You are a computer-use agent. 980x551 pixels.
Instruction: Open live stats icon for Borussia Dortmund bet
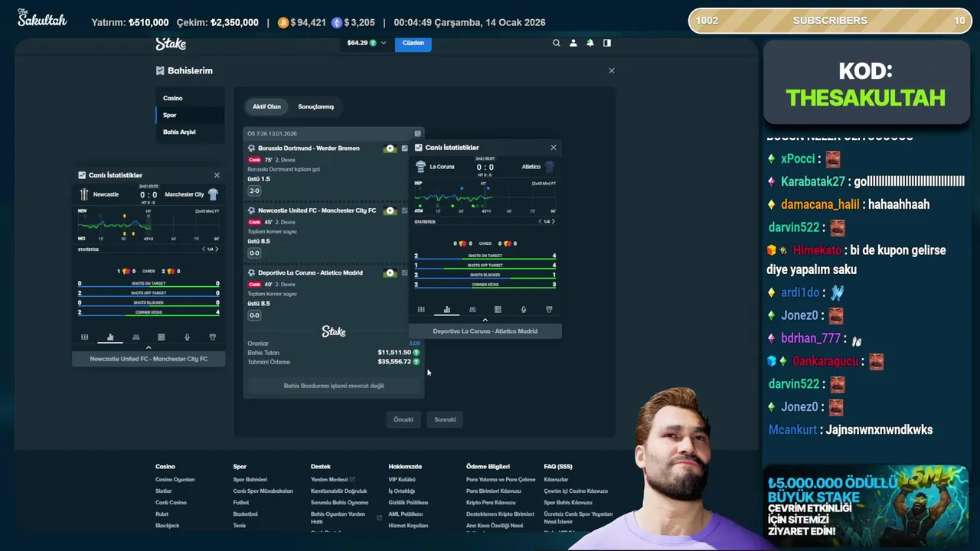coord(405,148)
